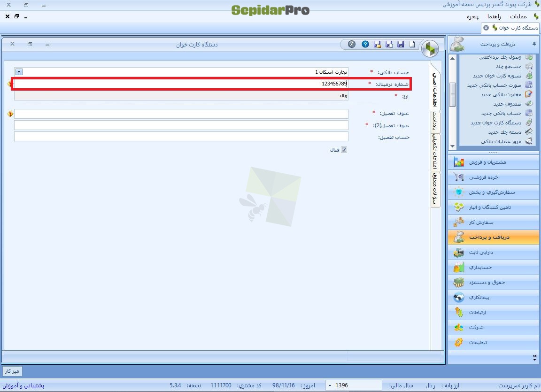Viewport: 541px width, 392px height.
Task: Select the پيمانكاري module
Action: pyautogui.click(x=494, y=297)
